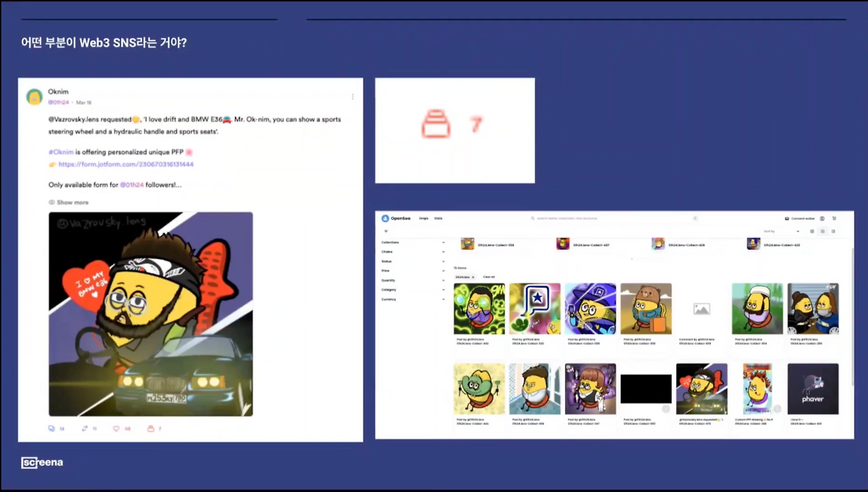Image resolution: width=868 pixels, height=492 pixels.
Task: Open the OpenSea shopping cart
Action: coord(834,218)
